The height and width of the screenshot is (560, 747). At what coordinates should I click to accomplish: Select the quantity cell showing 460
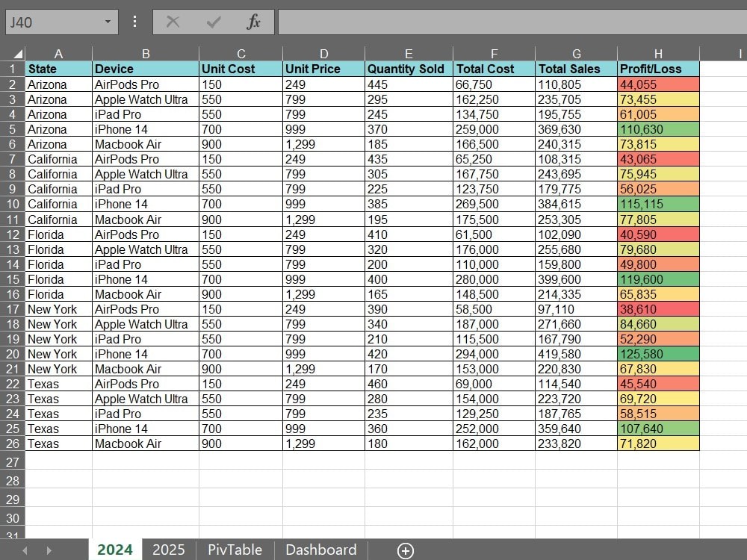point(409,384)
